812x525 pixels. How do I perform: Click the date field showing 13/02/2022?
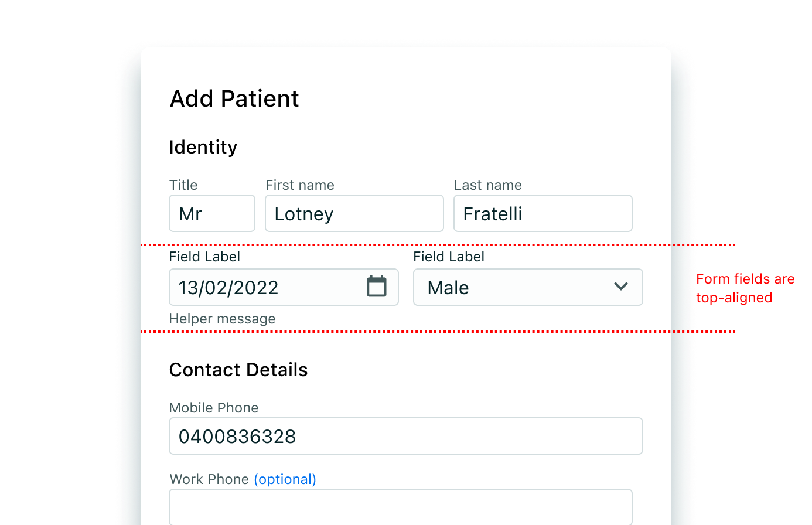point(284,287)
